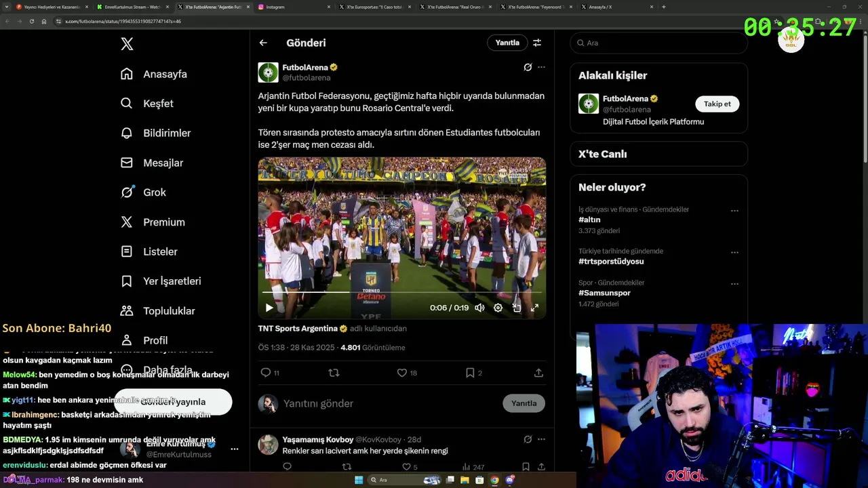Open Anasayfa home page
The image size is (868, 488).
click(154, 74)
